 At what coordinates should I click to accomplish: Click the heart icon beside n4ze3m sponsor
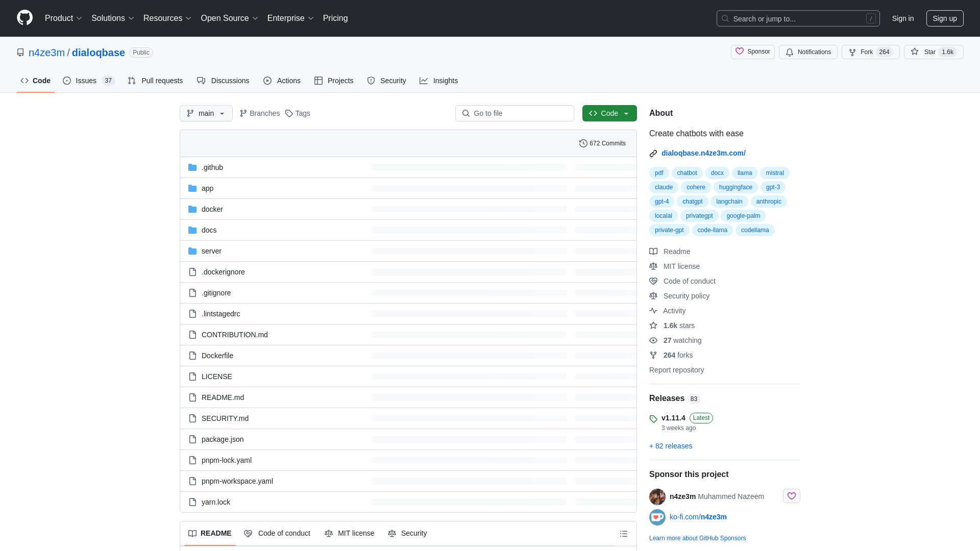click(792, 496)
